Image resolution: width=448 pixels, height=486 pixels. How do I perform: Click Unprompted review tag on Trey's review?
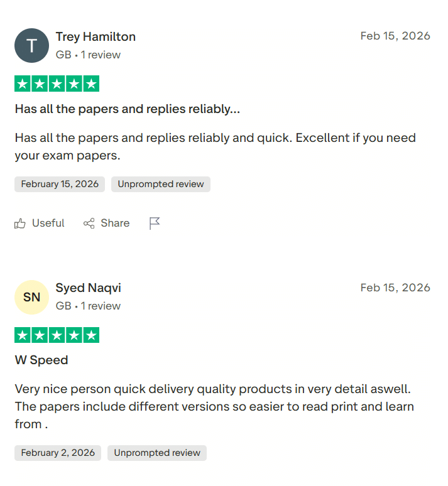(161, 184)
